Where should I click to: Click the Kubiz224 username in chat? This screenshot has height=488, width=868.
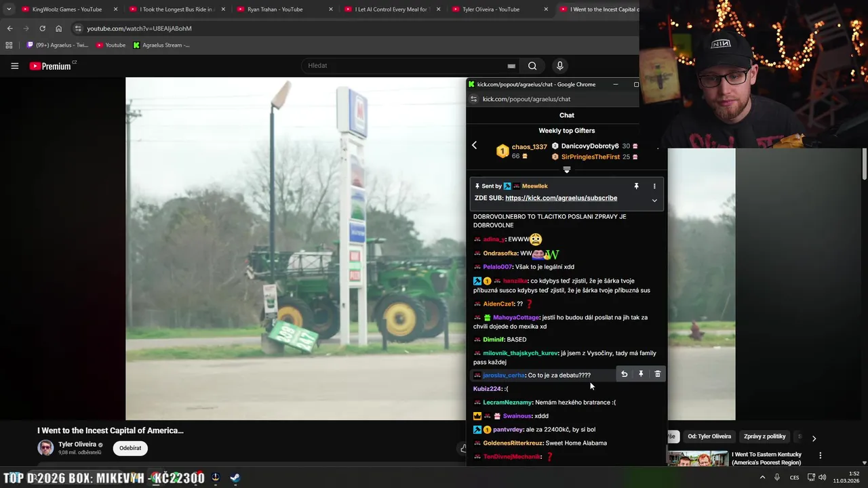pyautogui.click(x=488, y=389)
